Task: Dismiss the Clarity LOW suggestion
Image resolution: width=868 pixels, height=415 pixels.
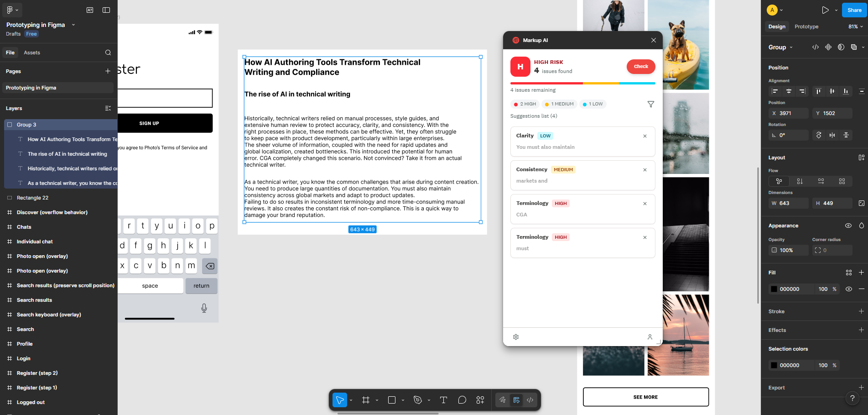Action: (645, 136)
